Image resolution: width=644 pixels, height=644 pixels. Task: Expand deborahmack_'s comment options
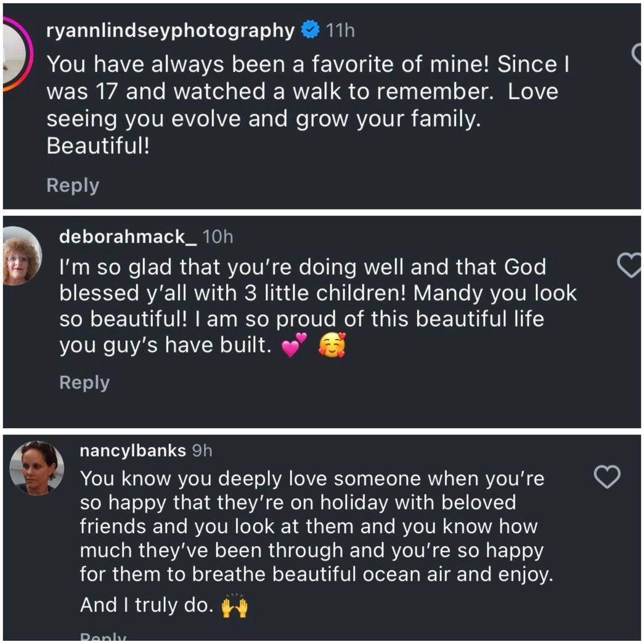[x=84, y=382]
